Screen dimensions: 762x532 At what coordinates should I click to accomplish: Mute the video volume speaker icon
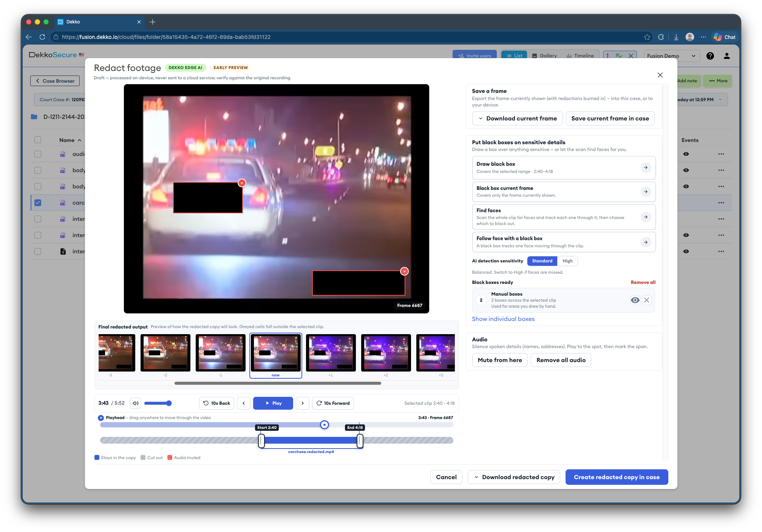pos(136,403)
